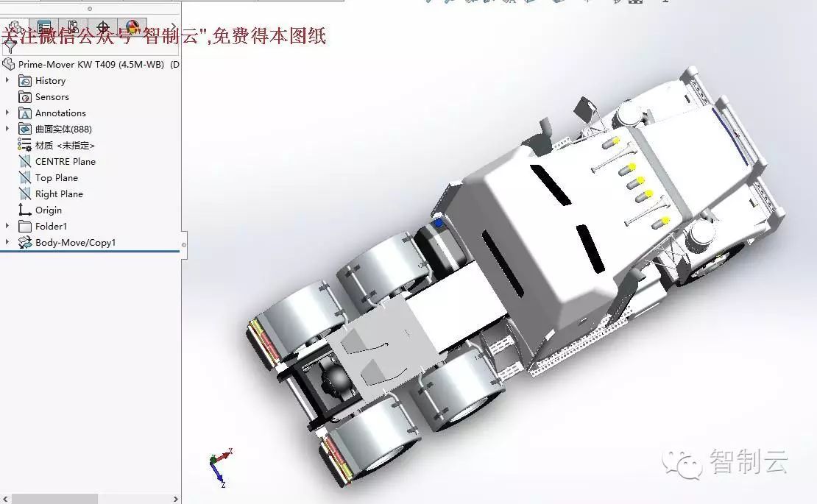Click the scroll-right arrow under the feature tree

(176, 499)
